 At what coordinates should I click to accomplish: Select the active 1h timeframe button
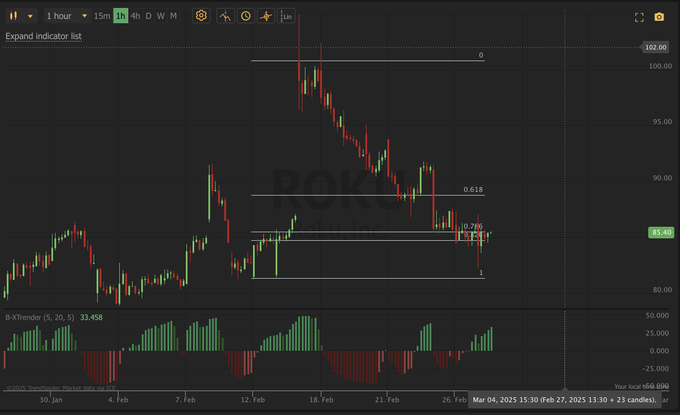pyautogui.click(x=121, y=16)
